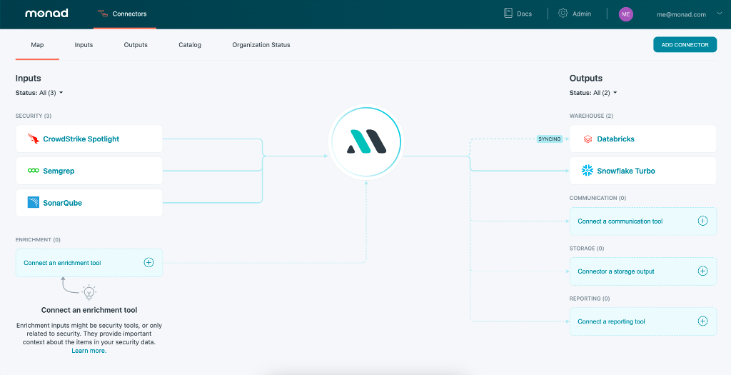The height and width of the screenshot is (376, 732).
Task: Click the Monad logo in header
Action: (x=47, y=14)
